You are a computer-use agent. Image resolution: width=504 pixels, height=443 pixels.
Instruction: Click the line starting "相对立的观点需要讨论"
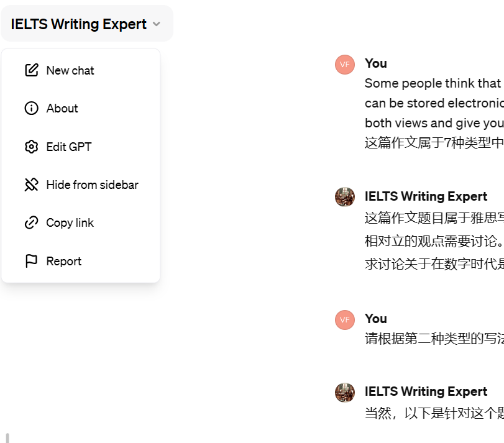click(x=434, y=241)
